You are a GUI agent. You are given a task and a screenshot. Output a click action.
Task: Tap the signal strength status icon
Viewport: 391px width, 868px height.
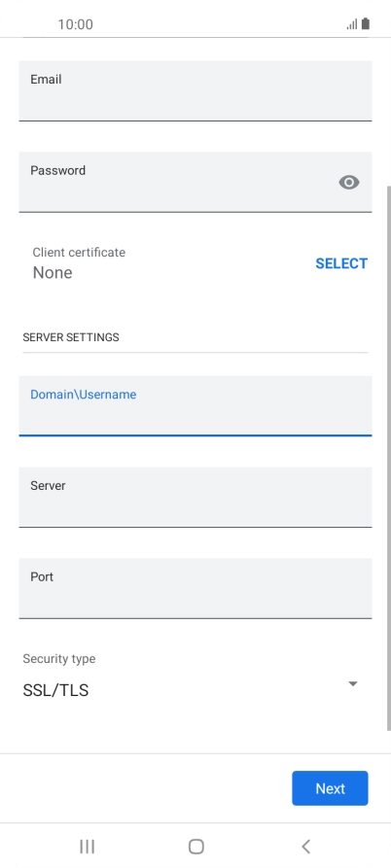point(352,24)
